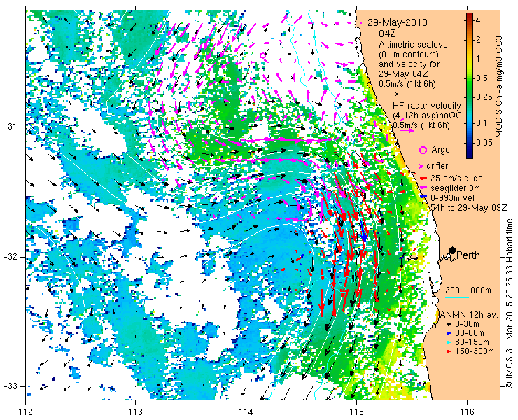
Task: Click the '(0.1m contours)' legend text
Action: click(409, 54)
